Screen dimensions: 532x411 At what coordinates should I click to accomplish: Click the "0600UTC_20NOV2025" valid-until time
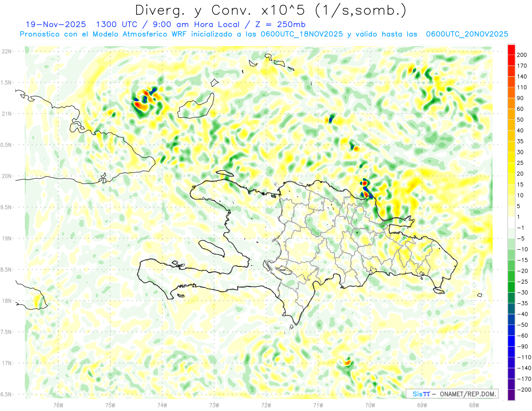tap(467, 34)
